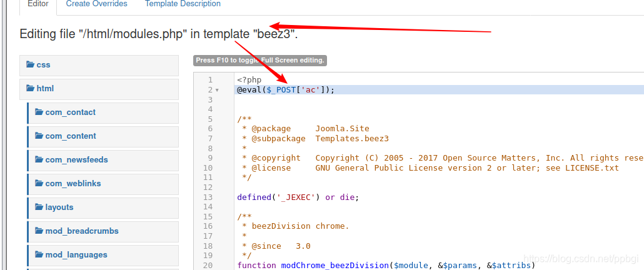Open com_weblinks folder link
Screen dimensions: 644x270
(x=103, y=184)
